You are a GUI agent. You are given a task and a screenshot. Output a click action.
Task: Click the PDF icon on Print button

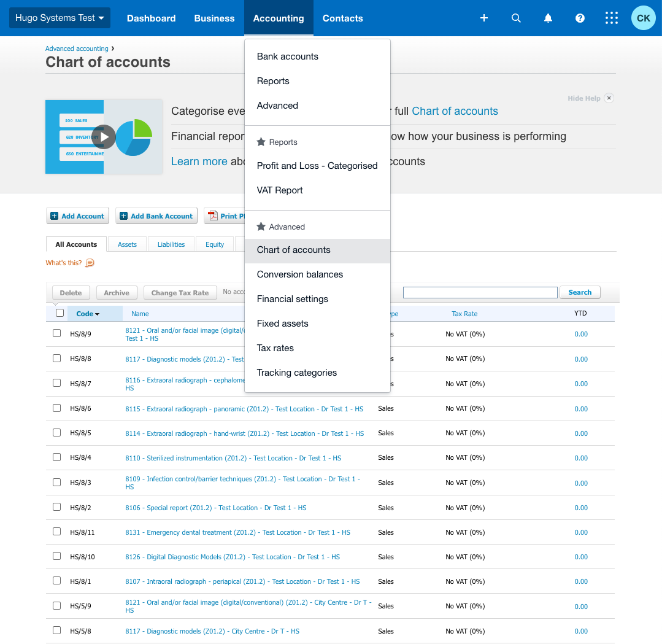click(x=212, y=215)
